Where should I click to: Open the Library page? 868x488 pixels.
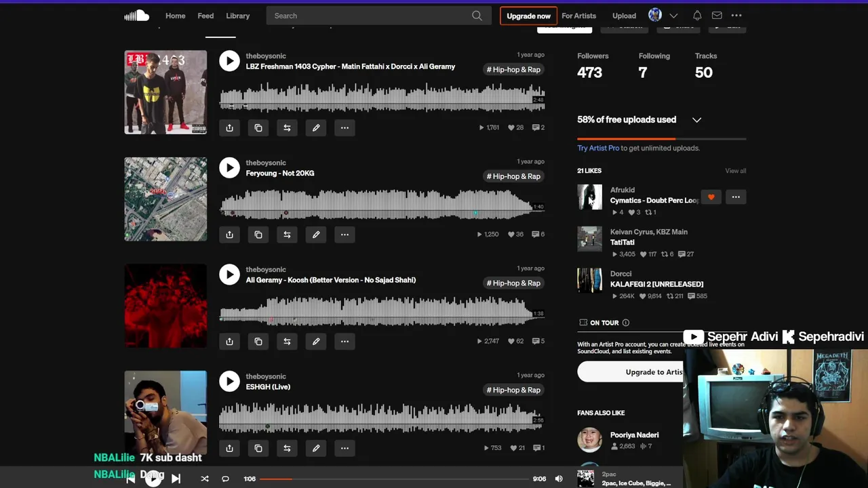click(x=238, y=16)
